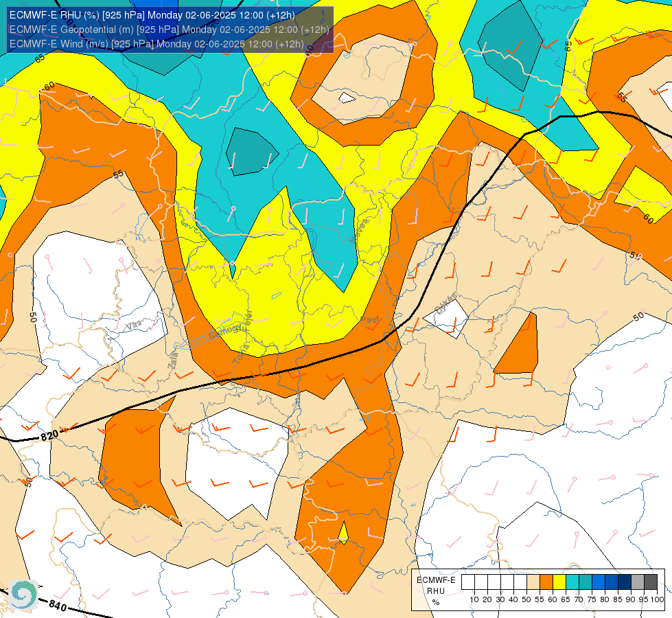
Task: Click the legend tick label '40'
Action: (x=513, y=599)
